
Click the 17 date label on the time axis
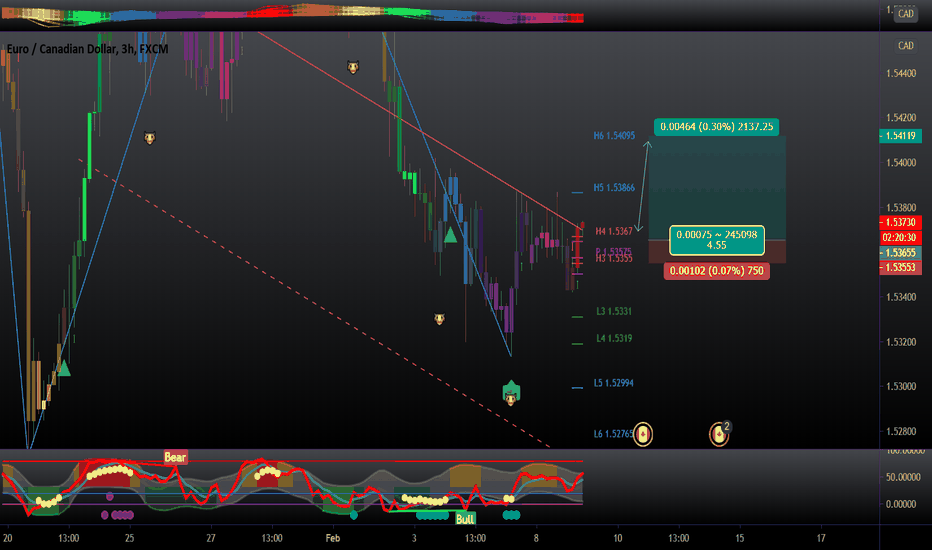click(821, 538)
